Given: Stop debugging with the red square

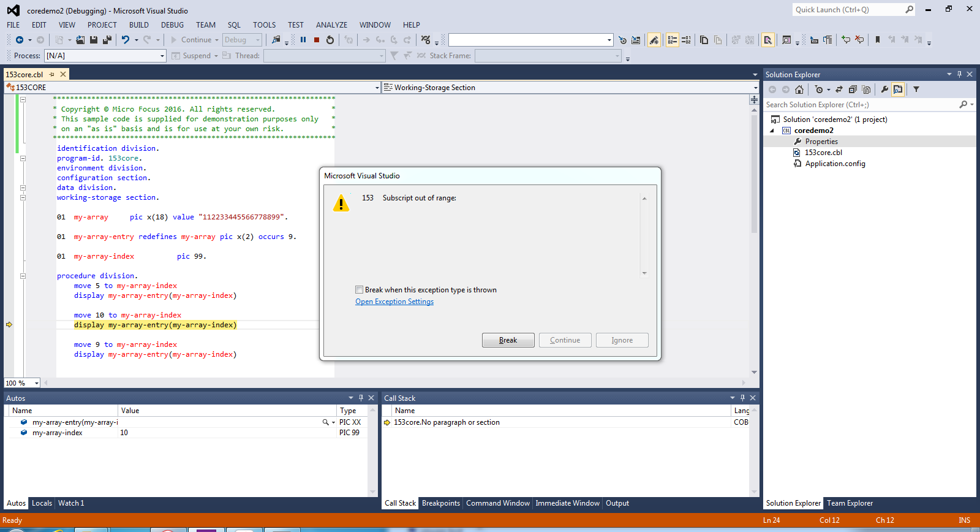Looking at the screenshot, I should pos(317,40).
